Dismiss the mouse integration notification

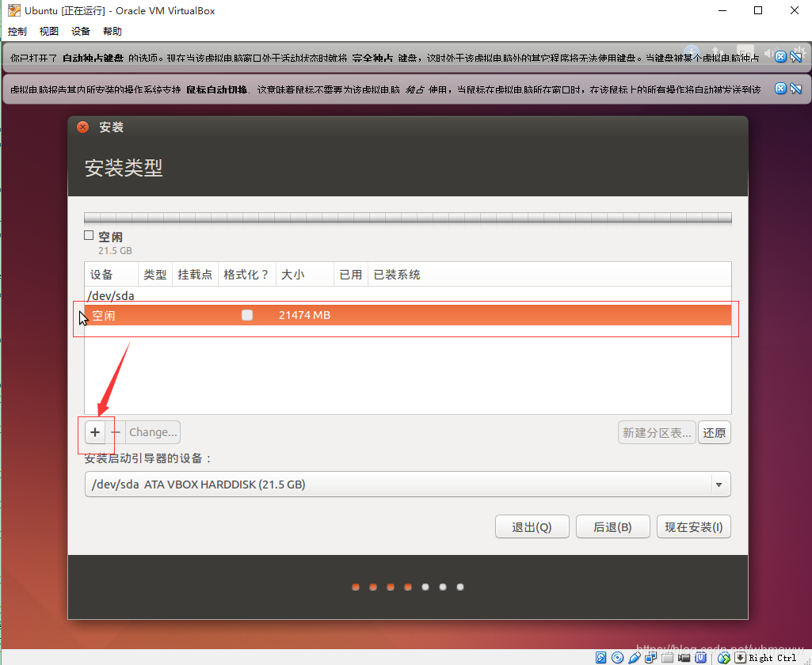[780, 89]
